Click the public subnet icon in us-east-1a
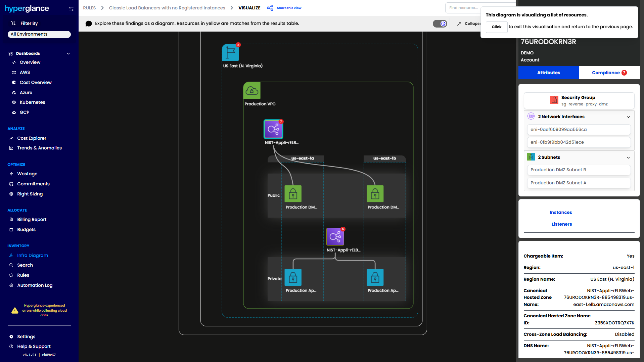The width and height of the screenshot is (644, 362). tap(293, 194)
